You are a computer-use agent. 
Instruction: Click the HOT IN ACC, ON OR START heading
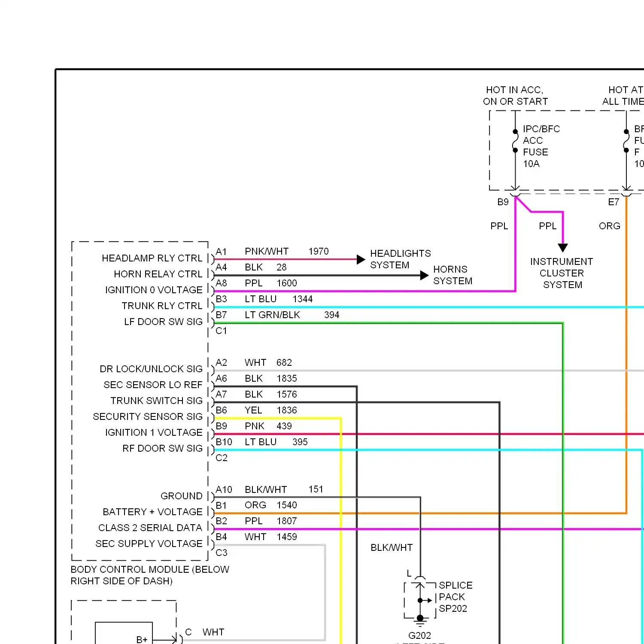tap(515, 96)
